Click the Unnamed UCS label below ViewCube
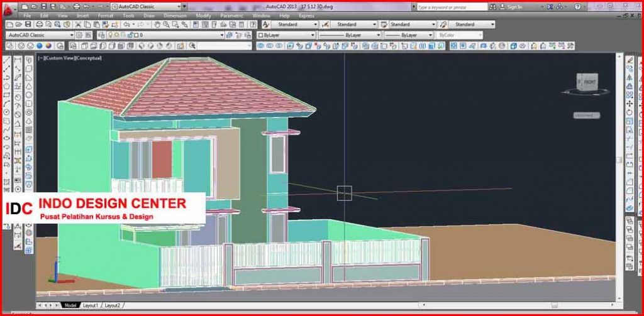The width and height of the screenshot is (644, 316). click(x=587, y=116)
